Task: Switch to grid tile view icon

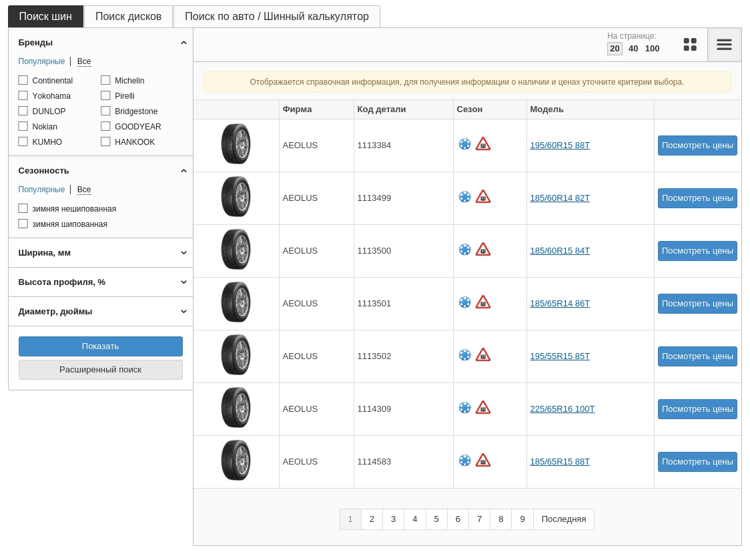Action: [x=690, y=45]
